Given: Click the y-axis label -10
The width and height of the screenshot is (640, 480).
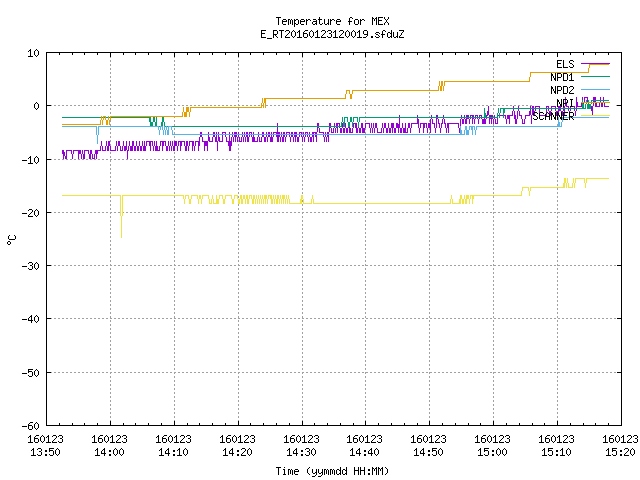Looking at the screenshot, I should [x=30, y=160].
